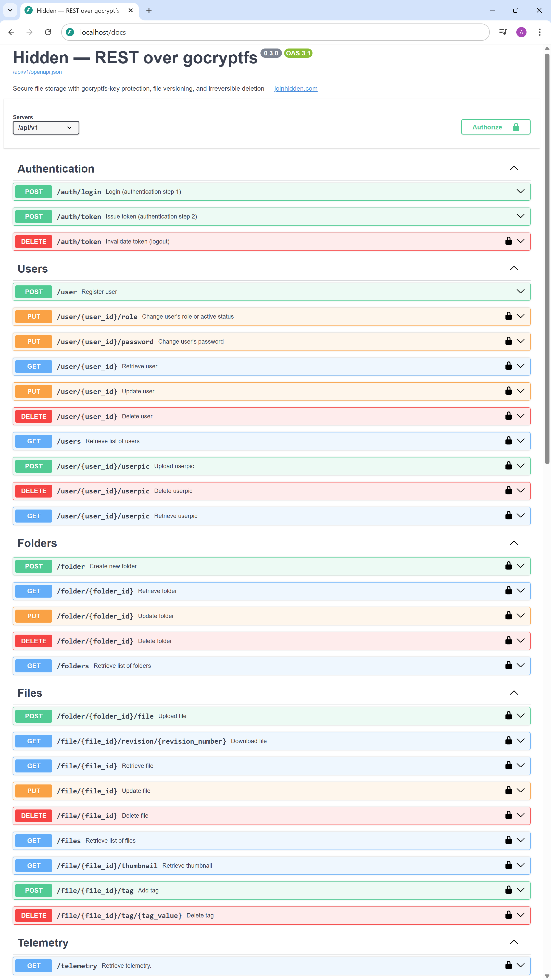The image size is (551, 980).
Task: Click the localhost/docs address bar
Action: click(266, 32)
